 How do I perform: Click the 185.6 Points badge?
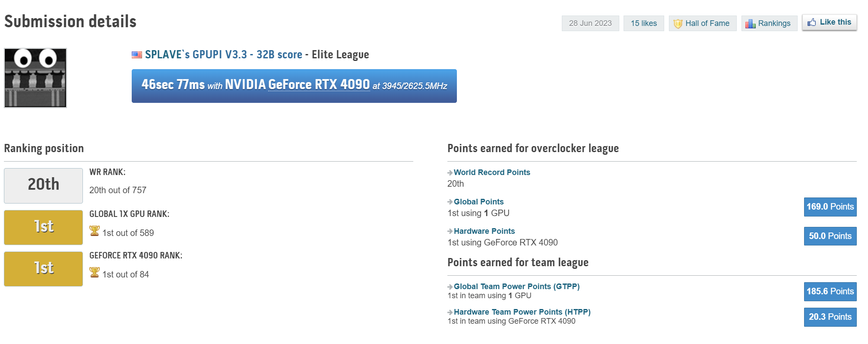click(830, 292)
